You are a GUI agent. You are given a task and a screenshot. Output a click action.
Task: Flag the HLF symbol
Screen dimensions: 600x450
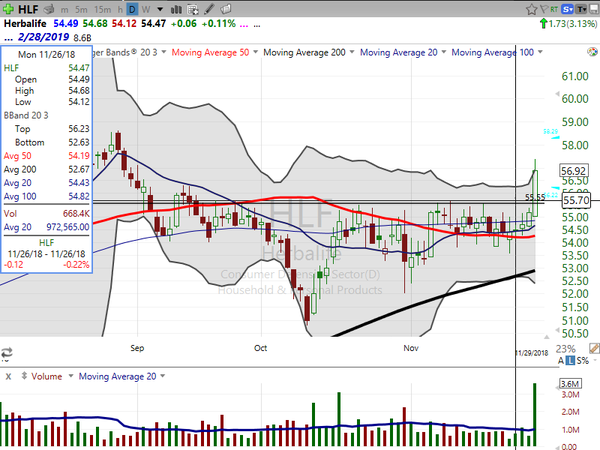(543, 9)
